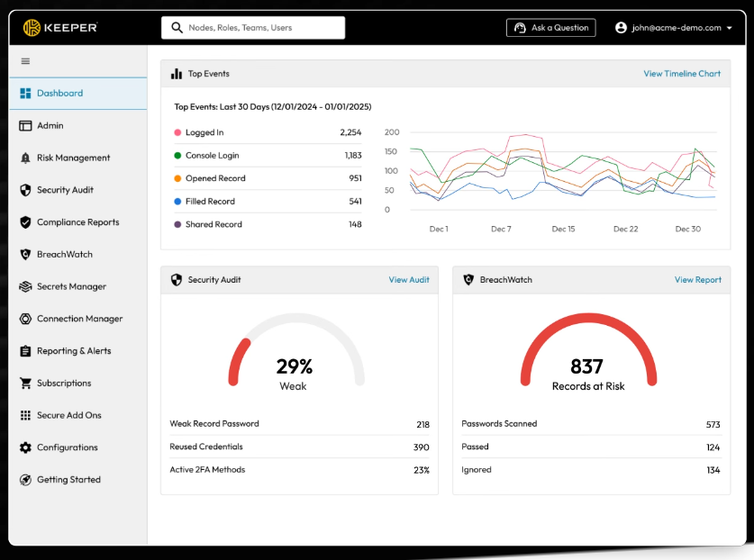Click the 837 Records at Risk gauge

588,351
